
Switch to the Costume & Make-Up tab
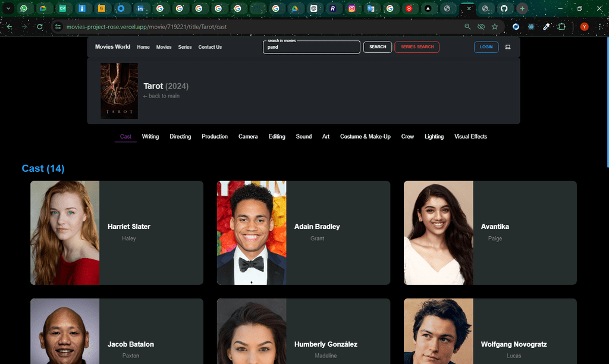pyautogui.click(x=366, y=136)
